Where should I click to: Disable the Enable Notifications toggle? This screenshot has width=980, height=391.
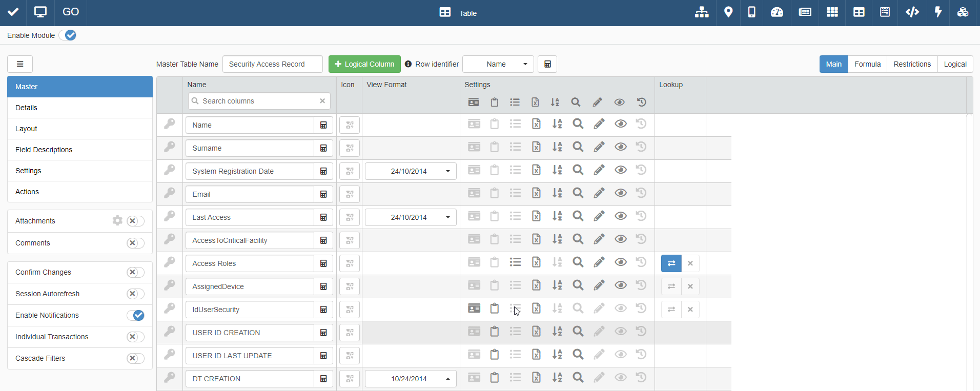pyautogui.click(x=135, y=315)
